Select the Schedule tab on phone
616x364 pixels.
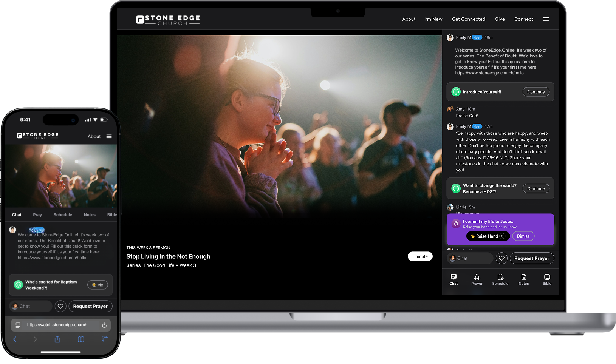coord(63,215)
